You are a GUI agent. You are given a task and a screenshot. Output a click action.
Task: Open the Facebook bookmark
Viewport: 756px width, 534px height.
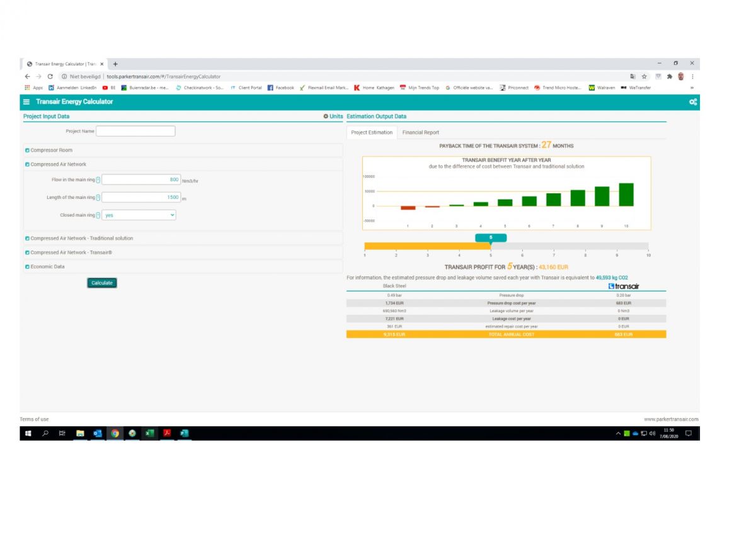[x=281, y=88]
